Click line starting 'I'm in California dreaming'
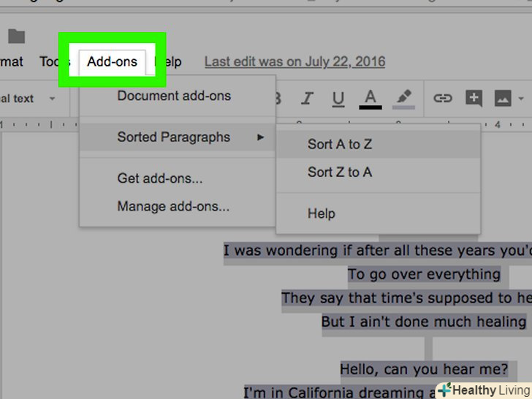The image size is (532, 399). pos(339,392)
